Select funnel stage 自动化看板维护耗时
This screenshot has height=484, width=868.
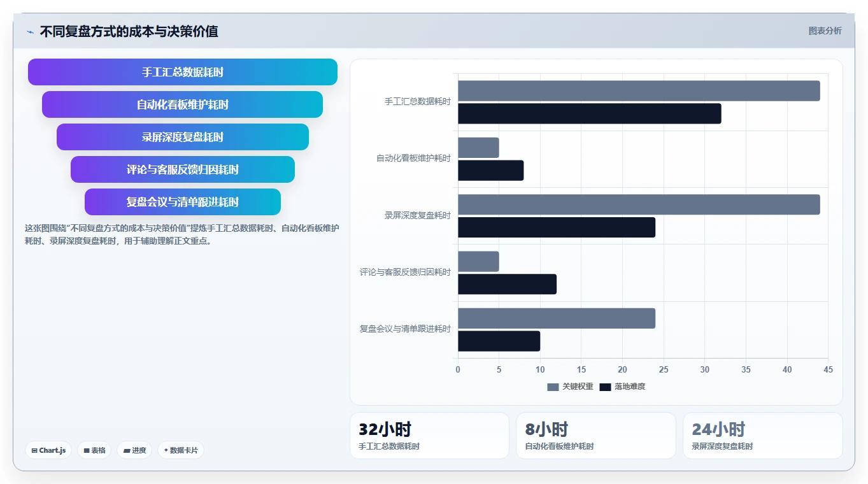click(183, 104)
